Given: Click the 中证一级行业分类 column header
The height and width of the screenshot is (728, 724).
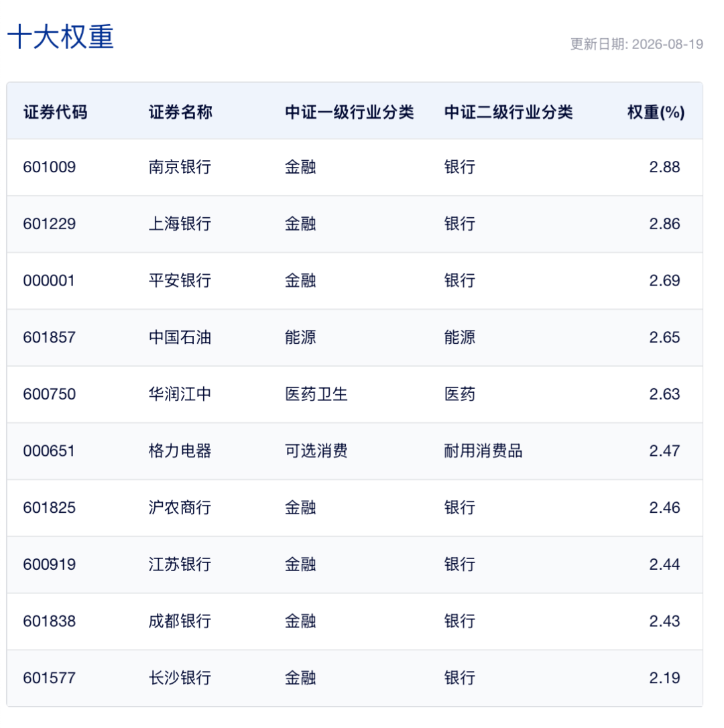Looking at the screenshot, I should (x=349, y=112).
